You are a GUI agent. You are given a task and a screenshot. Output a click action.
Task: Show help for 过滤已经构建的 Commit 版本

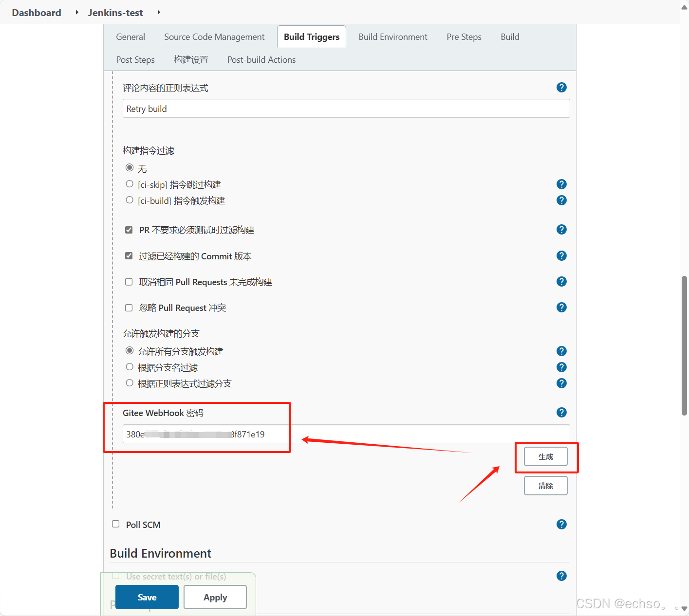pyautogui.click(x=561, y=256)
